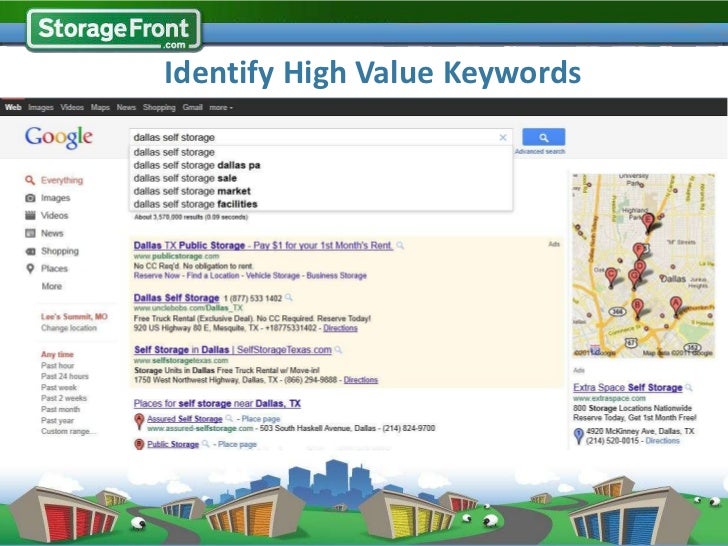
Task: Select the Web tab in the top bar
Action: click(13, 107)
